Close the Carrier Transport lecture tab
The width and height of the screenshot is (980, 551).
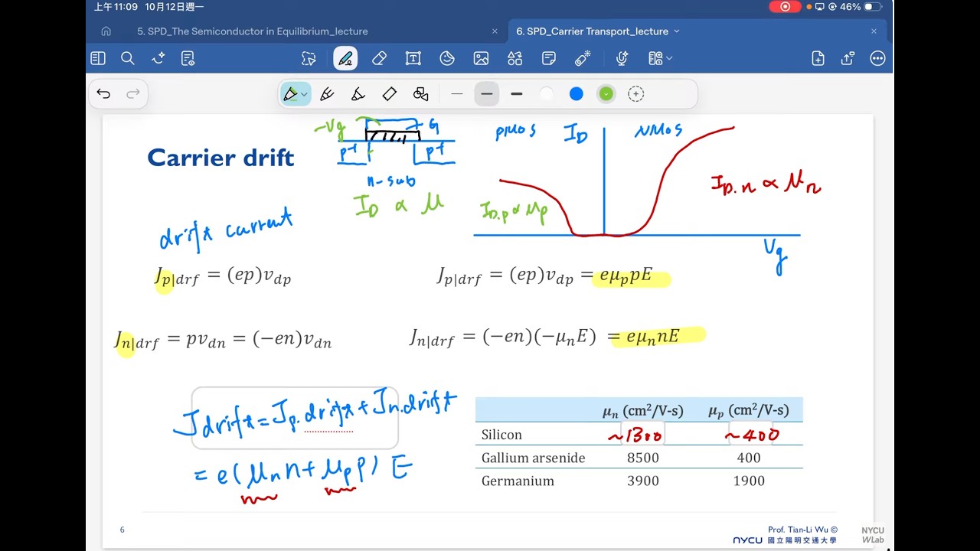pos(874,31)
